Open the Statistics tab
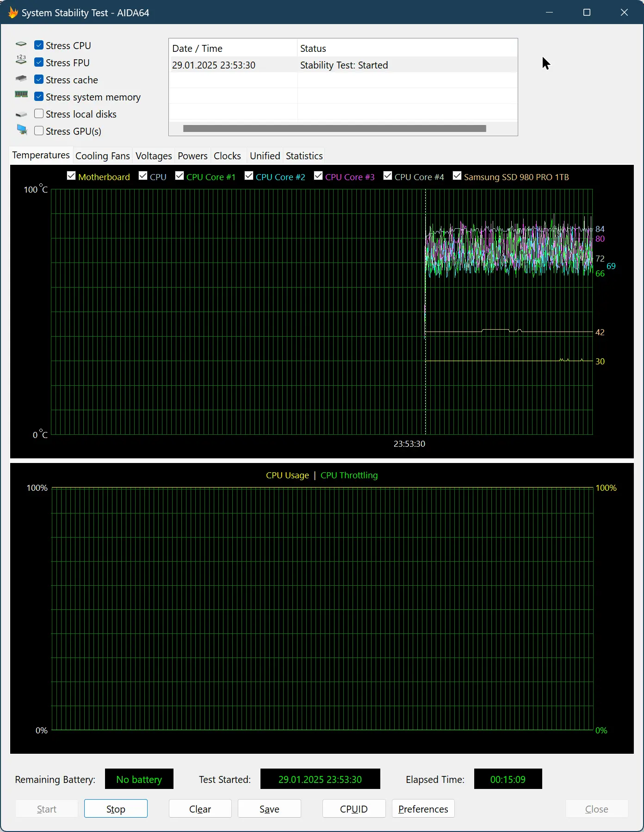Image resolution: width=644 pixels, height=832 pixels. [x=304, y=156]
